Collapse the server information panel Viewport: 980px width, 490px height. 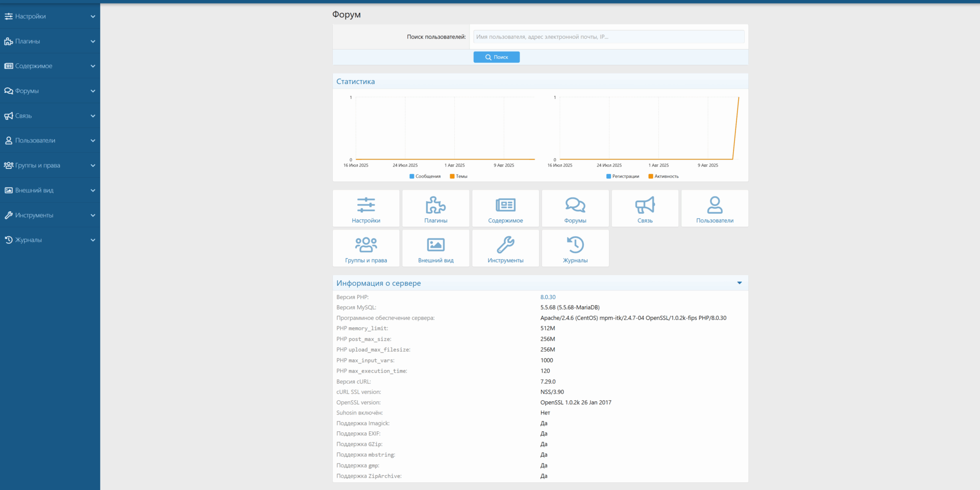coord(739,283)
